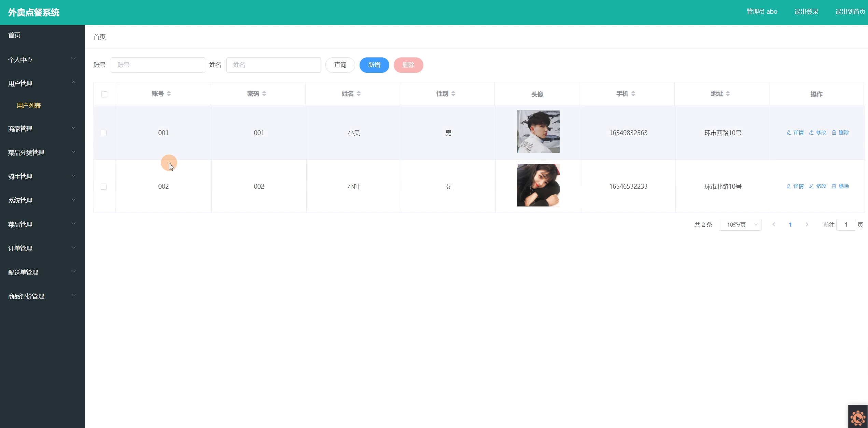The image size is (868, 428).
Task: Check the row checkbox for account 002
Action: click(104, 187)
